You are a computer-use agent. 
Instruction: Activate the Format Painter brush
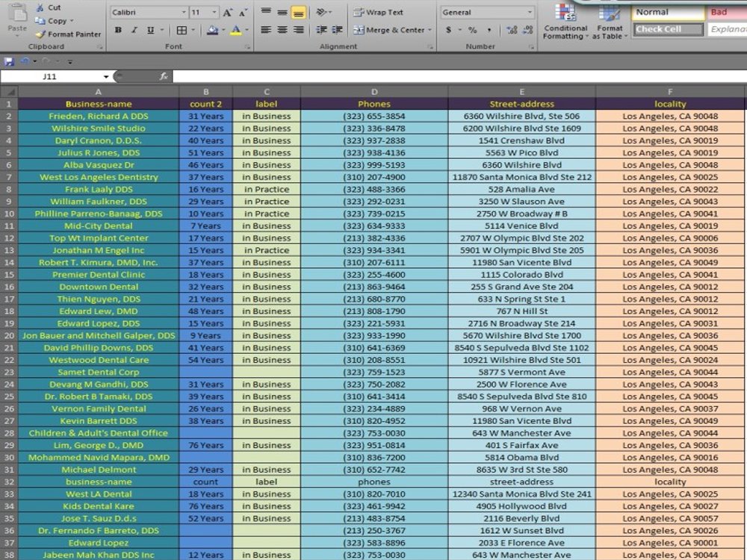[x=40, y=34]
